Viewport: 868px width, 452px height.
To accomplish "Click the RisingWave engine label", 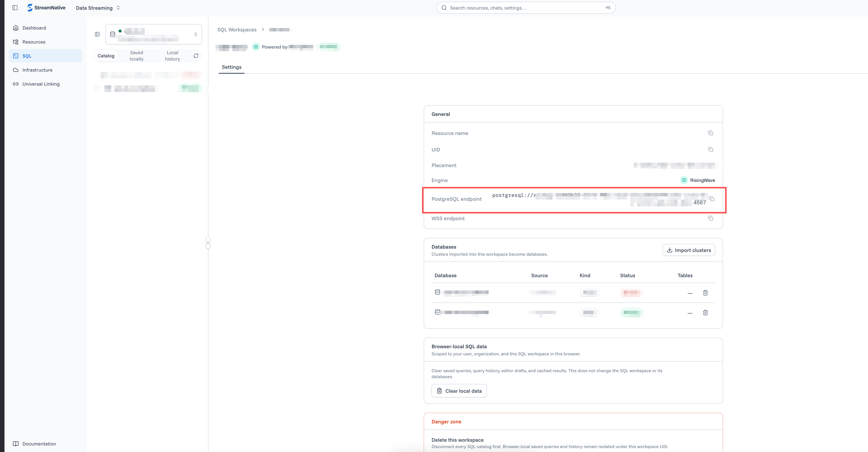I will coord(702,180).
